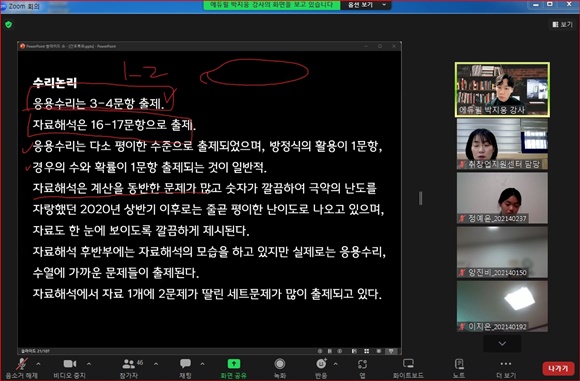Click the green encryption shield icon

[9, 25]
